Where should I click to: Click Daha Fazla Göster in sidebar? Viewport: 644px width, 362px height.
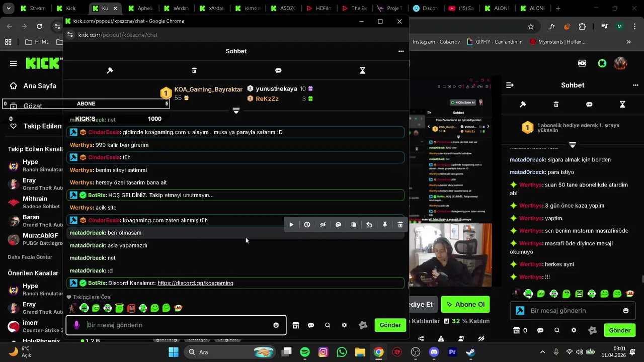[30, 257]
